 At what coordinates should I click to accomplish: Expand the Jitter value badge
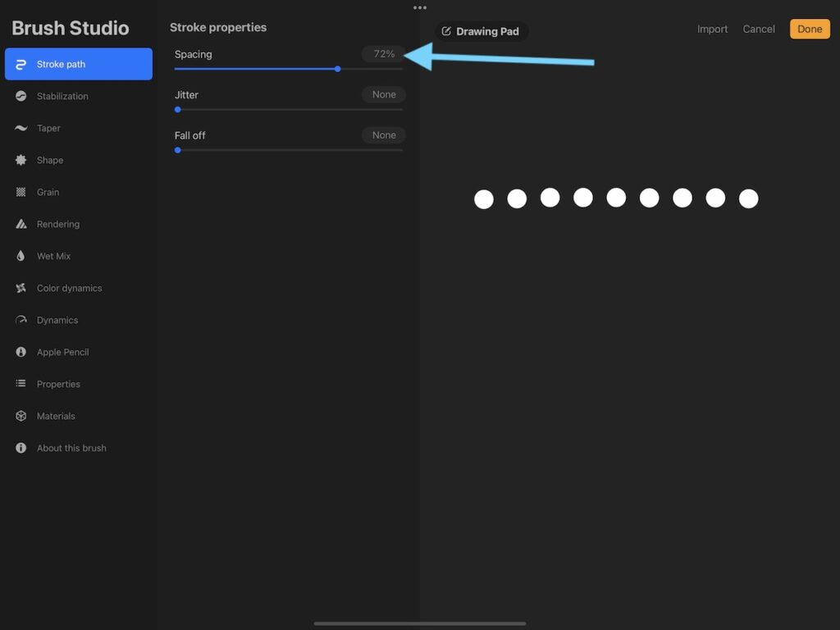tap(383, 94)
